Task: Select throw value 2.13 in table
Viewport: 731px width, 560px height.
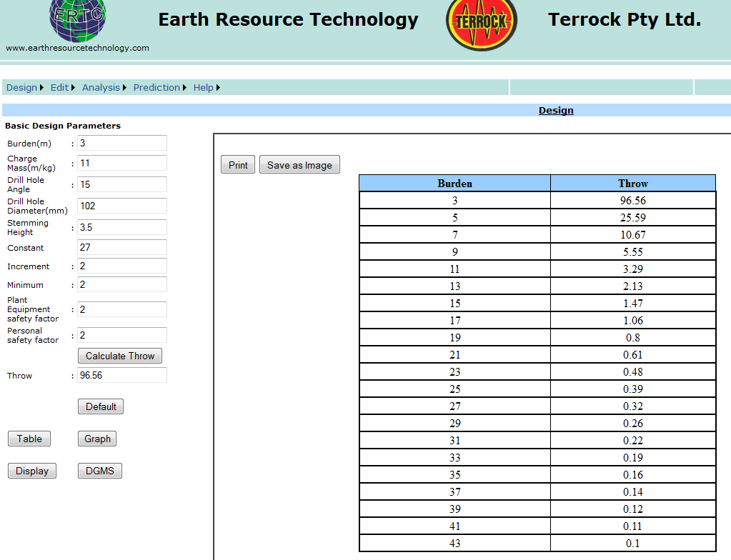Action: (x=633, y=286)
